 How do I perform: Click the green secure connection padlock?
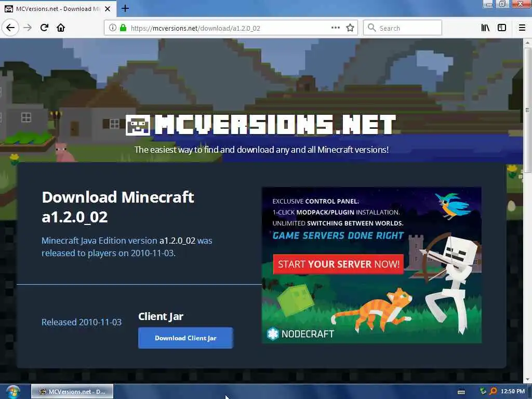point(123,28)
